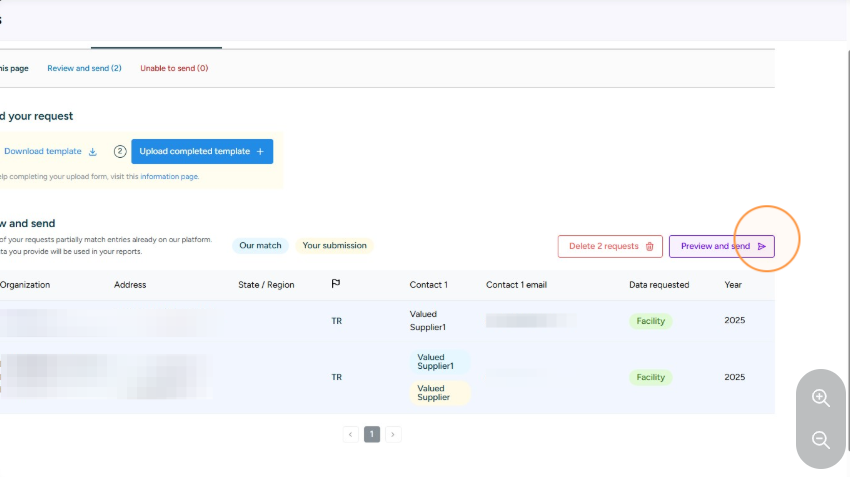Click the send arrow icon in Preview and send
Image resolution: width=850 pixels, height=477 pixels.
pos(762,247)
